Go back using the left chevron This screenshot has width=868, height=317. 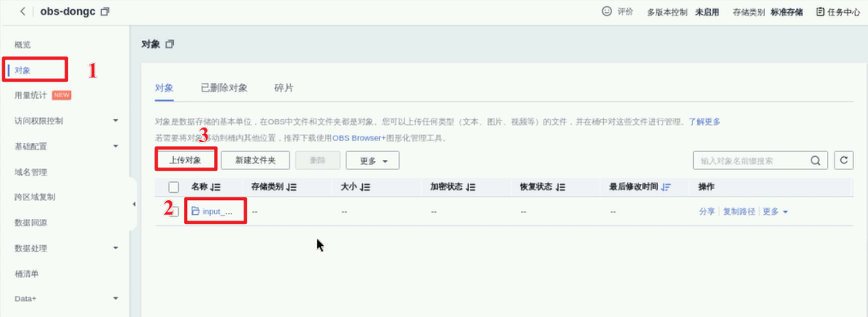[23, 11]
